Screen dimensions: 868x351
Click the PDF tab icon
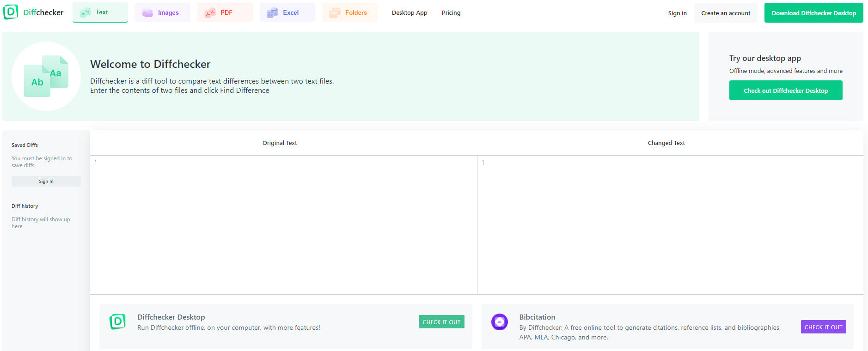(x=210, y=13)
